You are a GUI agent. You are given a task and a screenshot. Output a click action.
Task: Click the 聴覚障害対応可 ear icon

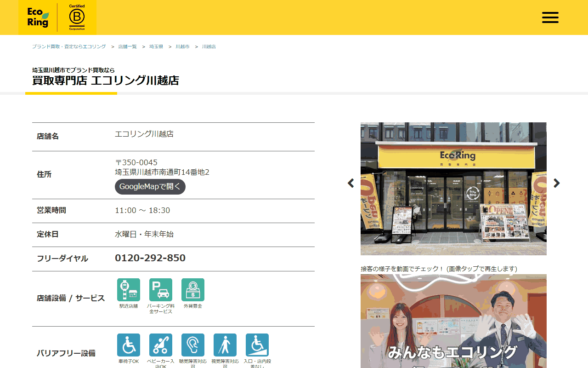point(193,345)
